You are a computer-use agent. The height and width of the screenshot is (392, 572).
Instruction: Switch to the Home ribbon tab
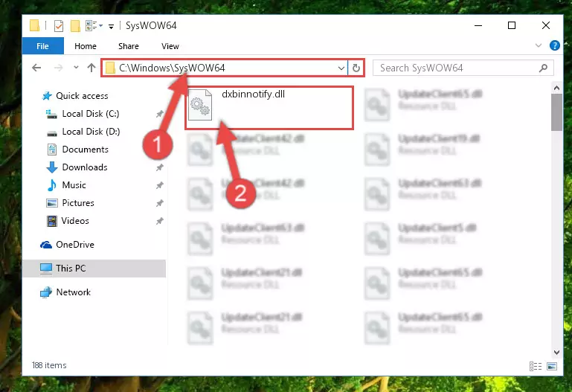[x=86, y=46]
